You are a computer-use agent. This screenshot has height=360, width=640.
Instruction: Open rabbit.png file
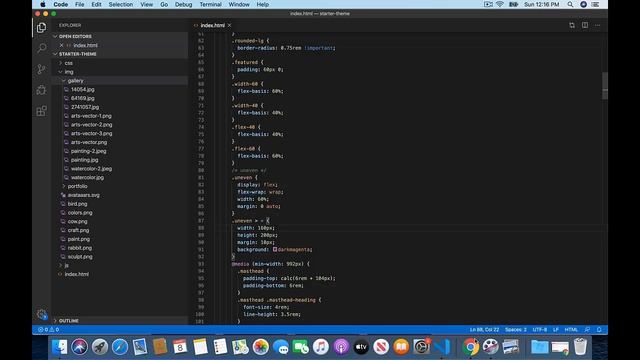tap(80, 248)
